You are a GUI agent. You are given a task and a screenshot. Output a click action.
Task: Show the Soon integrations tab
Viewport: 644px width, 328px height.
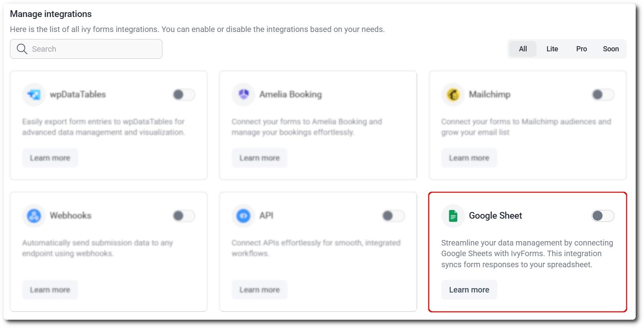611,49
